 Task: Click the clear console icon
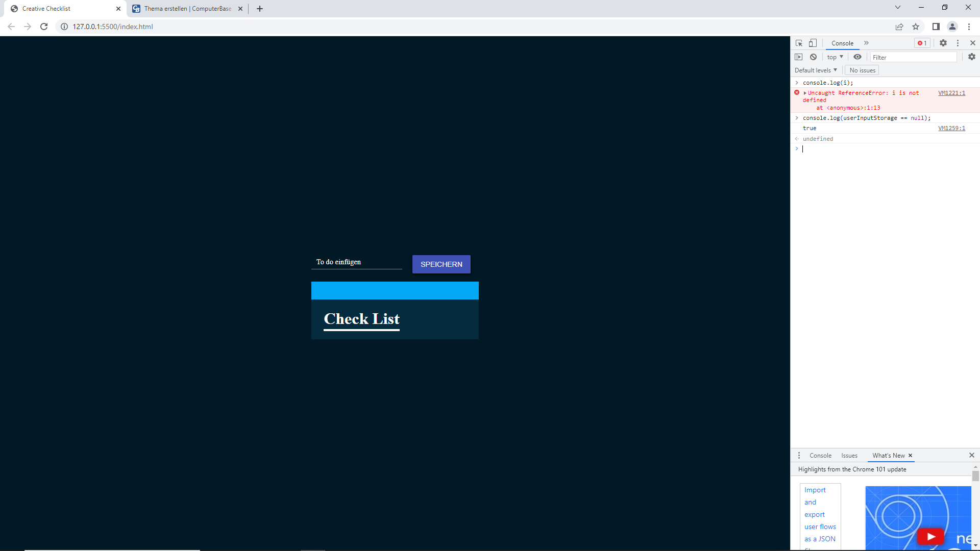click(x=814, y=57)
